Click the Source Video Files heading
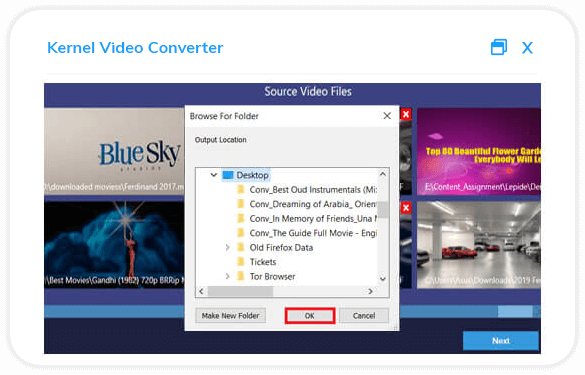This screenshot has height=375, width=585. 308,91
